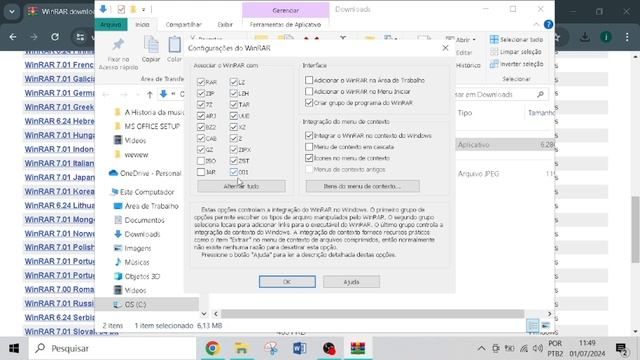Go up one folder in Explorer
Screen dimensions: 640x360
pyautogui.click(x=150, y=95)
